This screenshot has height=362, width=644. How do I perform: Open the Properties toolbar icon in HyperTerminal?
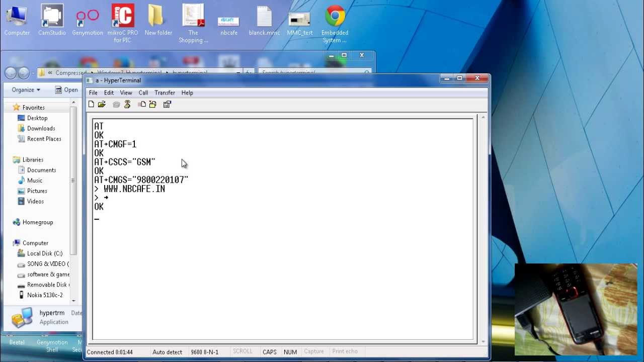point(167,104)
